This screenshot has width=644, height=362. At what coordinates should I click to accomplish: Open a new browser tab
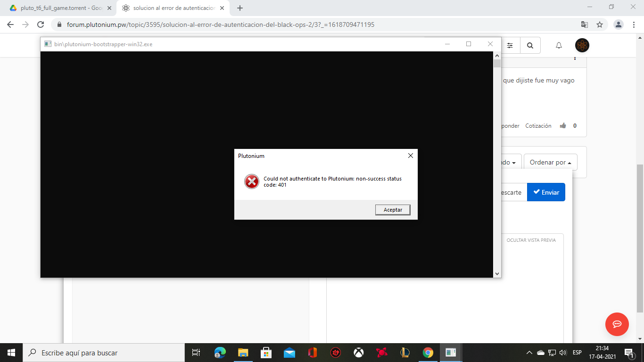point(240,8)
